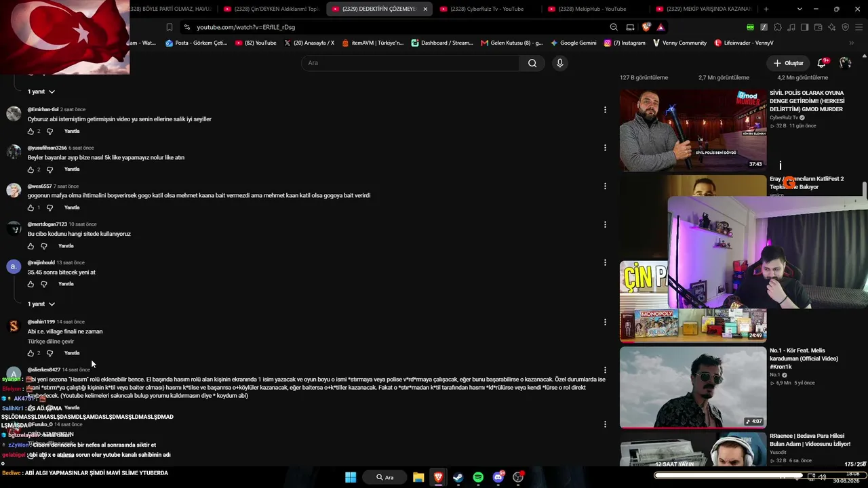Viewport: 868px width, 488px height.
Task: Open the Windows Start menu
Action: tap(351, 477)
